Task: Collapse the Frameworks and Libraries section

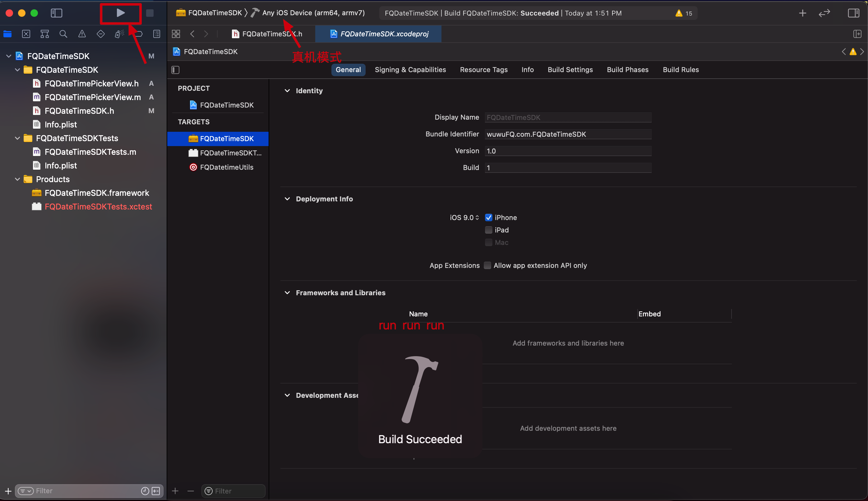Action: pos(287,292)
